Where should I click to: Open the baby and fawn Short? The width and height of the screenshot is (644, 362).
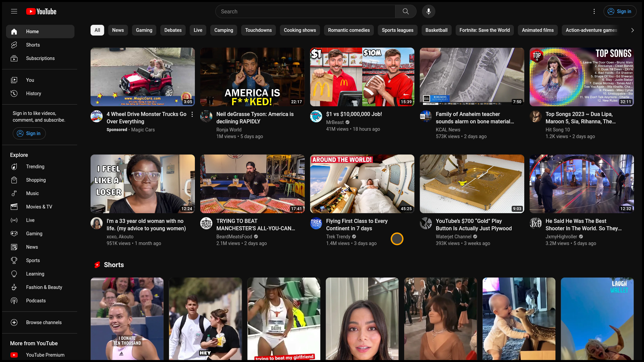(x=519, y=319)
